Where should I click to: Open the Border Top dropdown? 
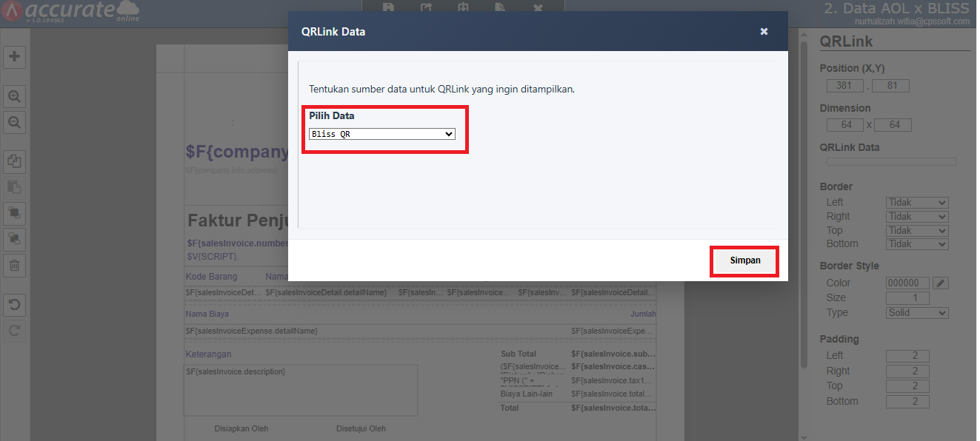point(917,231)
